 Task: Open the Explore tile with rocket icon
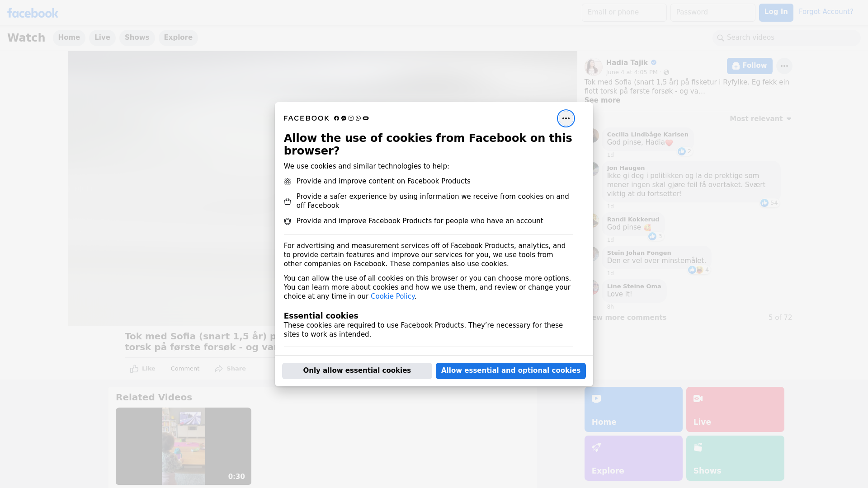[633, 458]
